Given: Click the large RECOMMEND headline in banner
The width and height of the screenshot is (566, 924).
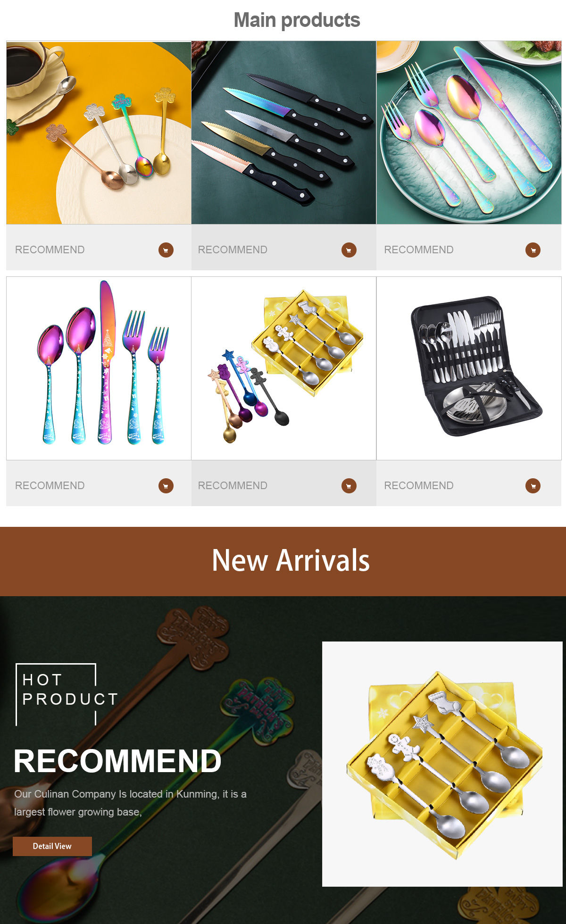Looking at the screenshot, I should [x=117, y=761].
